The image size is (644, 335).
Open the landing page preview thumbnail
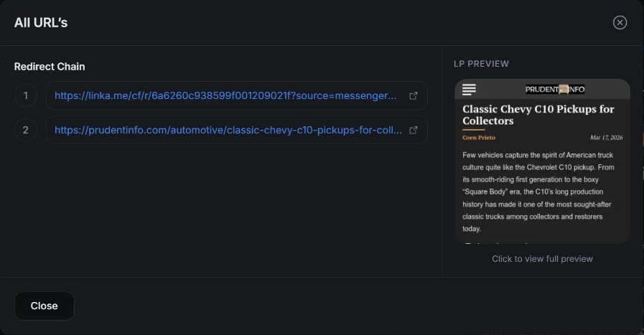(x=542, y=161)
